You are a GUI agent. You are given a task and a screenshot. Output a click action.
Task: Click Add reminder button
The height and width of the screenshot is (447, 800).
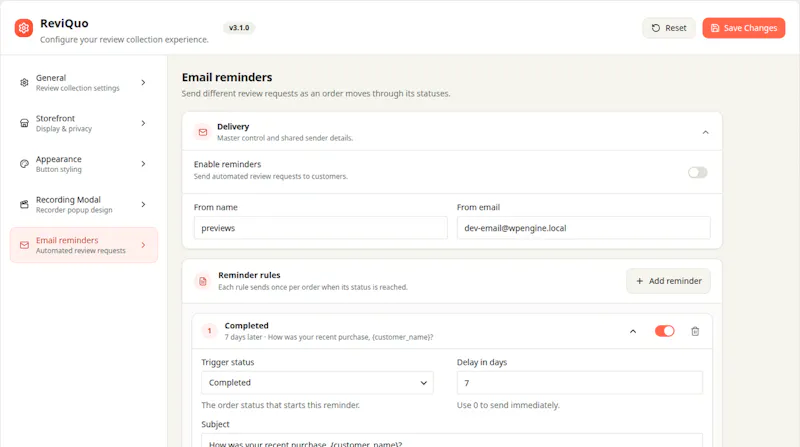coord(668,281)
